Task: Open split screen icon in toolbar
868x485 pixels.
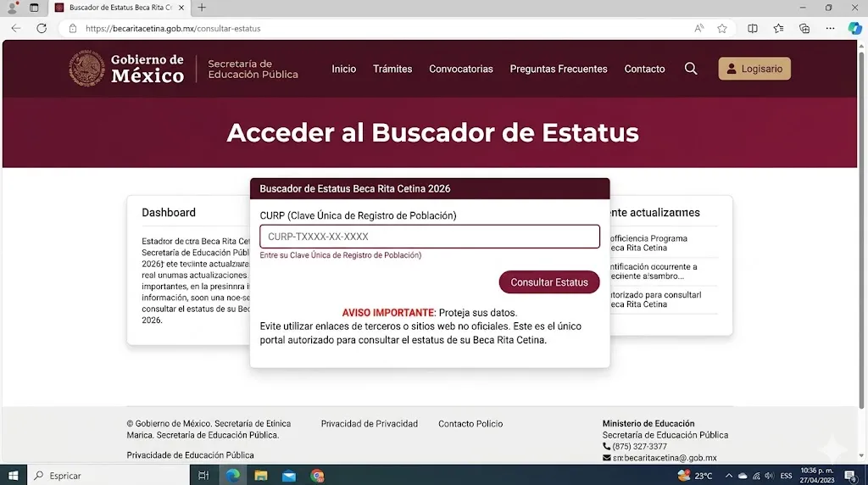Action: [x=753, y=28]
